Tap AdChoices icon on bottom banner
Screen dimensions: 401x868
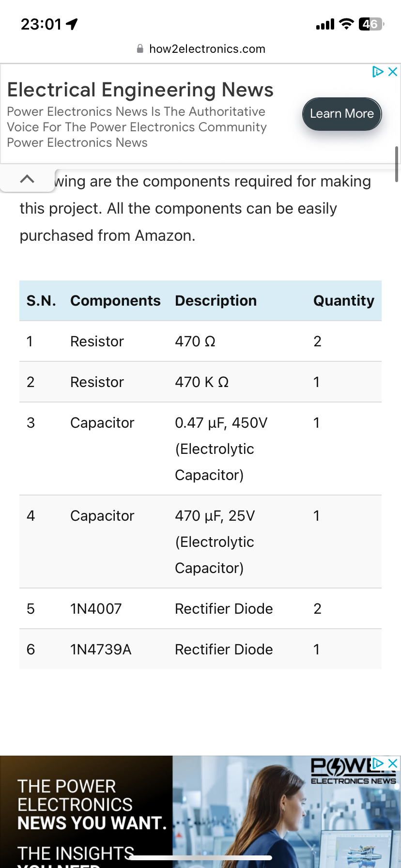click(378, 763)
